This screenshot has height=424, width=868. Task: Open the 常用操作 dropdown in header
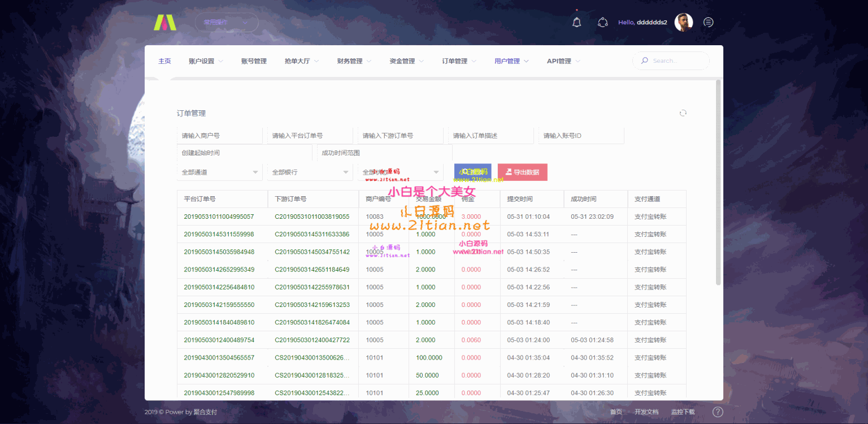pos(227,22)
